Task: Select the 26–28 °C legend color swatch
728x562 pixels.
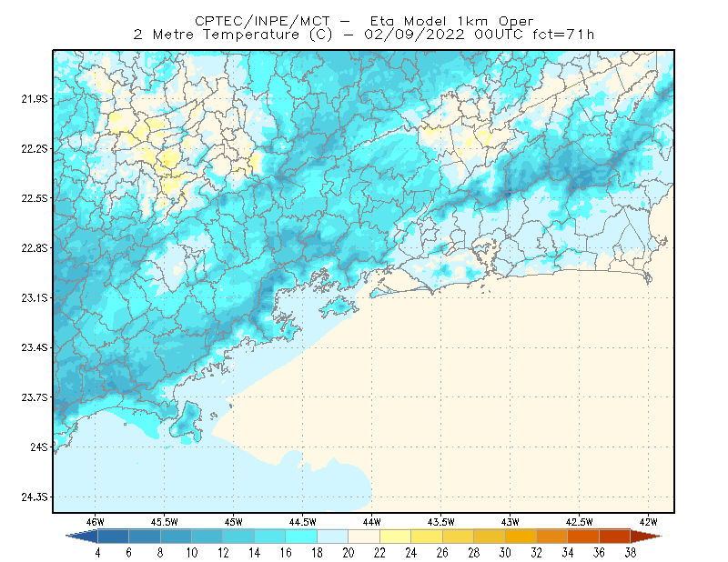Action: 458,537
